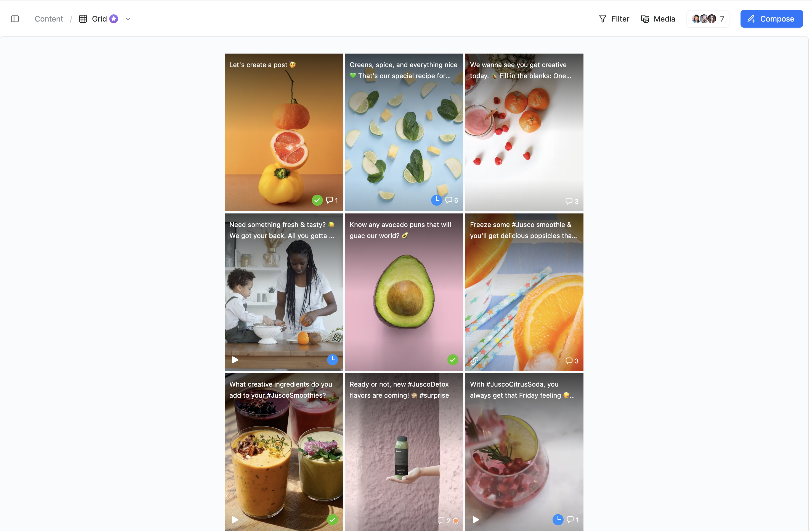Image resolution: width=812 pixels, height=531 pixels.
Task: Open the Media library
Action: 658,19
